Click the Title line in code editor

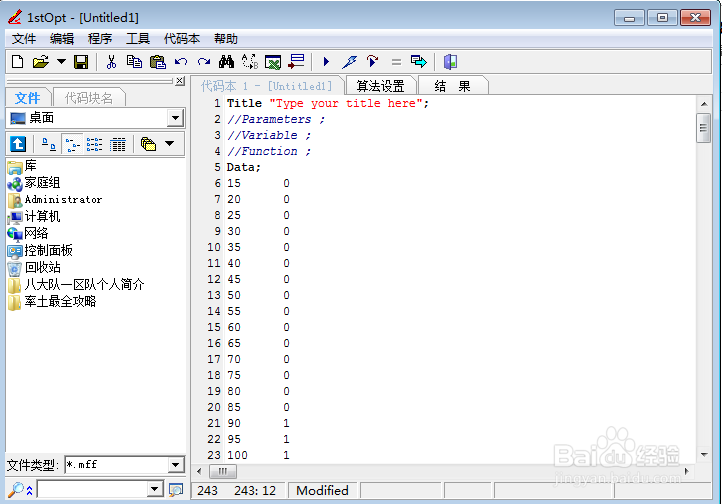pos(327,104)
